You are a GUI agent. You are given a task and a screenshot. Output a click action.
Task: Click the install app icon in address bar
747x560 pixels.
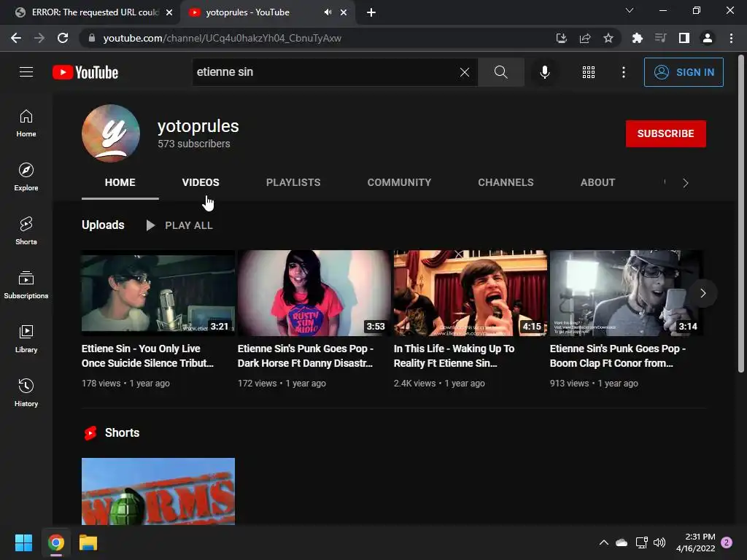point(562,38)
